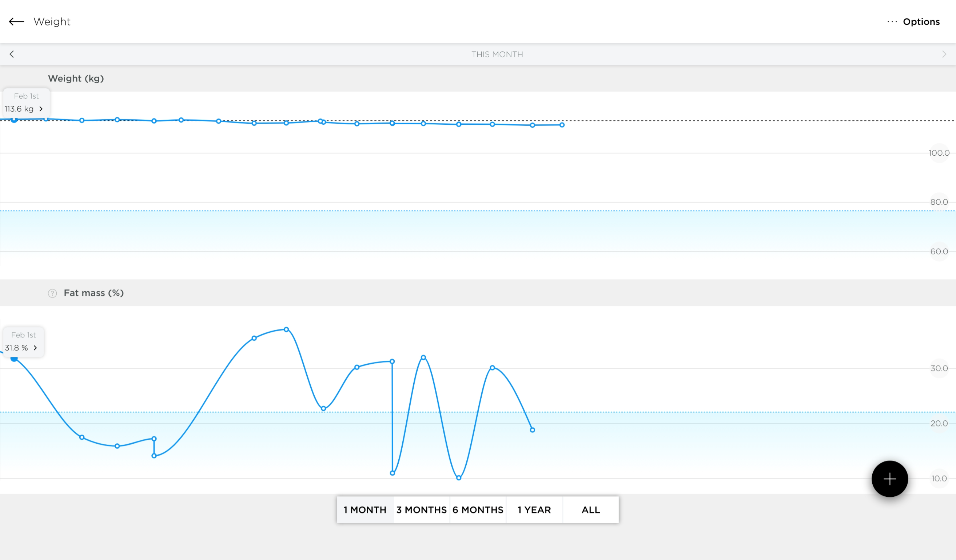956x560 pixels.
Task: Select the highlighted Feb 1st fat mass point
Action: click(x=14, y=358)
